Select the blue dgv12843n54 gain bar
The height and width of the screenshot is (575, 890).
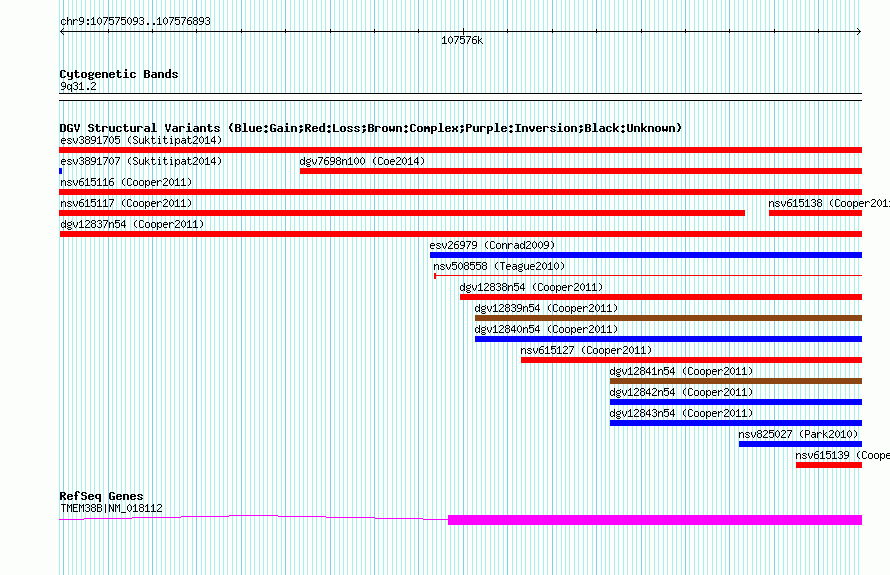[x=736, y=423]
